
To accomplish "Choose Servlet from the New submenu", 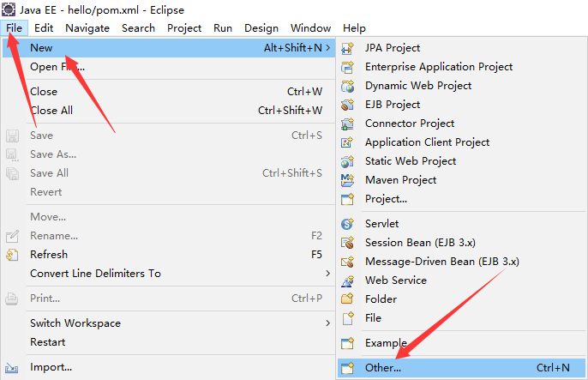I will (x=461, y=224).
